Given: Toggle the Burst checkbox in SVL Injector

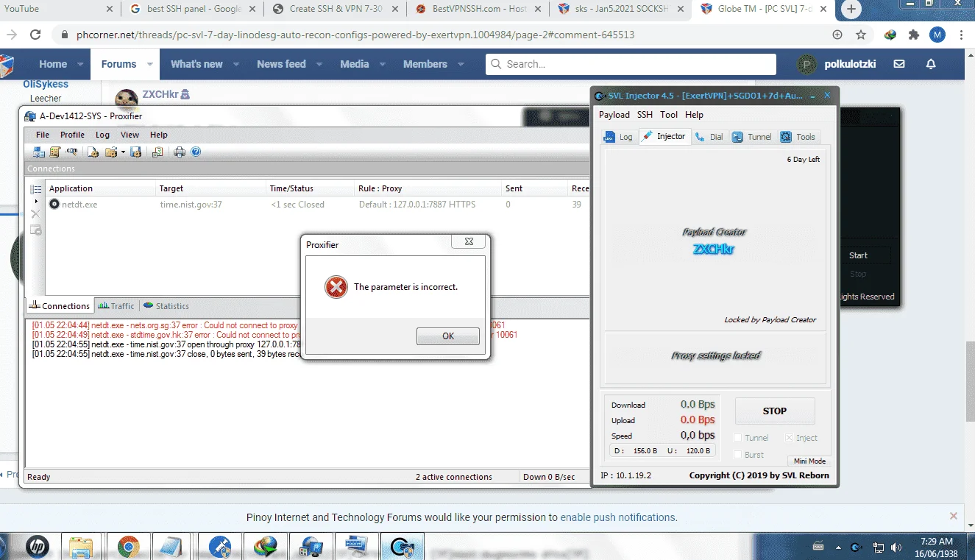Looking at the screenshot, I should pos(739,455).
